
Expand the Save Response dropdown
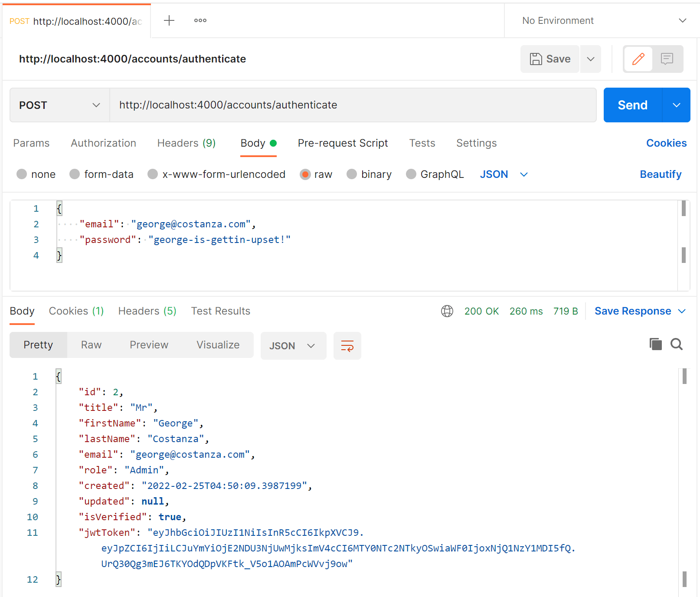pyautogui.click(x=640, y=311)
